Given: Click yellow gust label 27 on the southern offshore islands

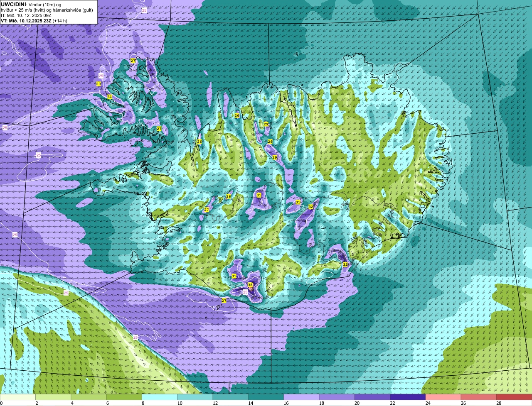Looking at the screenshot, I should coord(224,300).
